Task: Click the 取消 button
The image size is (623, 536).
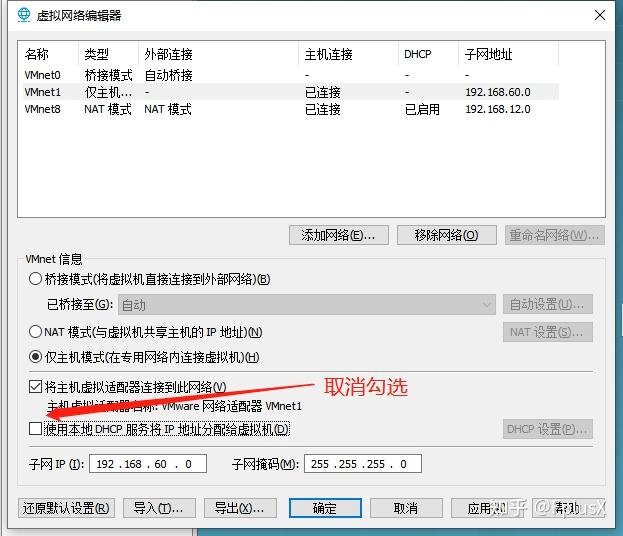Action: pos(406,508)
